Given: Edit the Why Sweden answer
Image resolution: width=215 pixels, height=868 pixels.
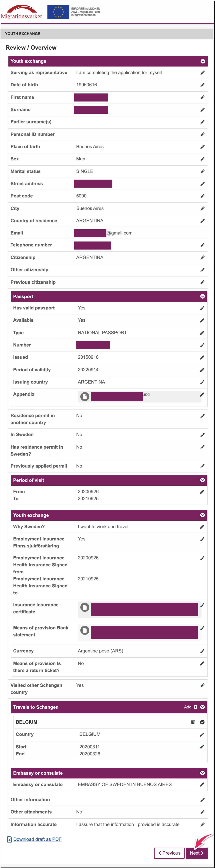Looking at the screenshot, I should click(202, 527).
